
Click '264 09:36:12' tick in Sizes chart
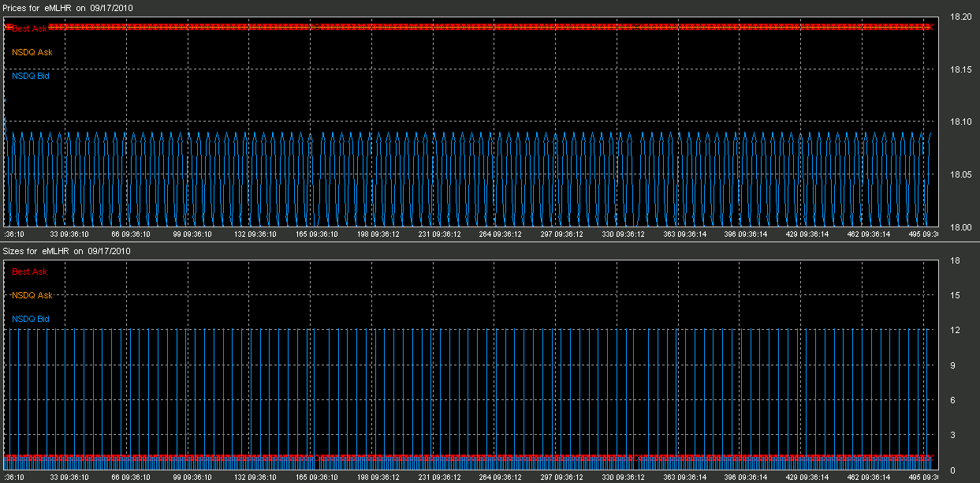[x=499, y=477]
